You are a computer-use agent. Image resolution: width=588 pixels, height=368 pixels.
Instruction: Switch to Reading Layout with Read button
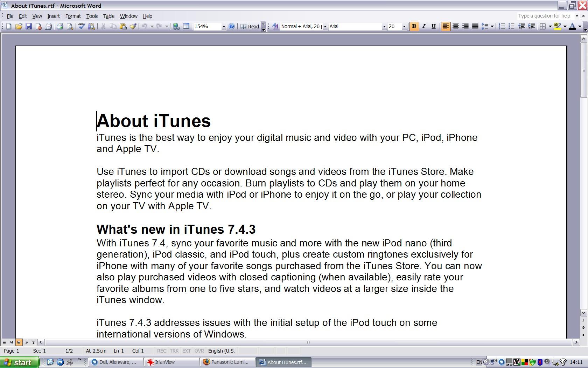point(250,26)
